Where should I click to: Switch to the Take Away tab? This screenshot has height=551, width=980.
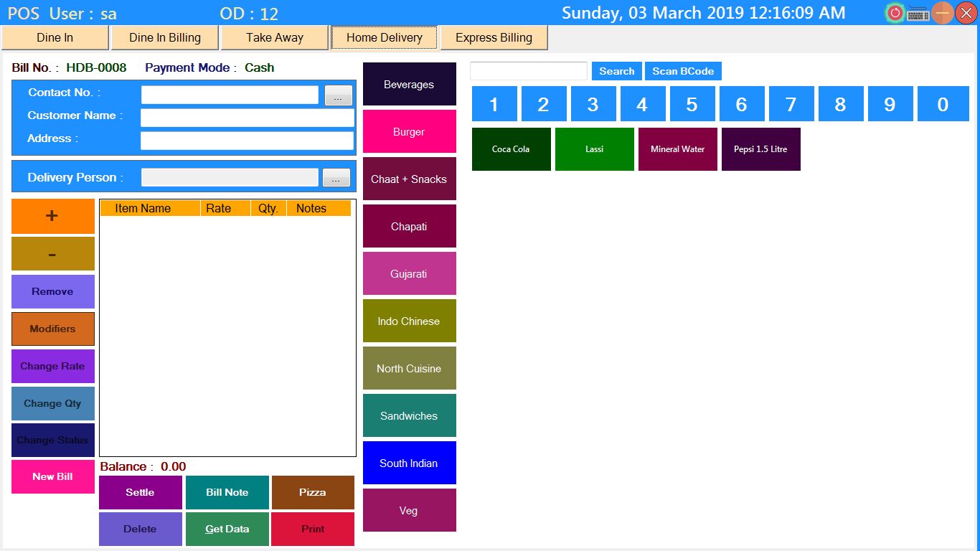point(274,38)
